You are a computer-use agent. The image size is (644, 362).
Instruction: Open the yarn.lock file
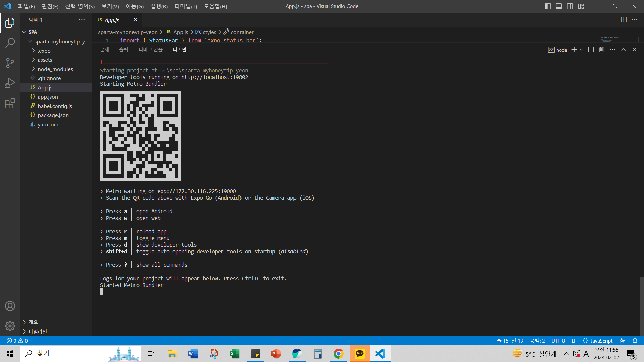pos(48,124)
